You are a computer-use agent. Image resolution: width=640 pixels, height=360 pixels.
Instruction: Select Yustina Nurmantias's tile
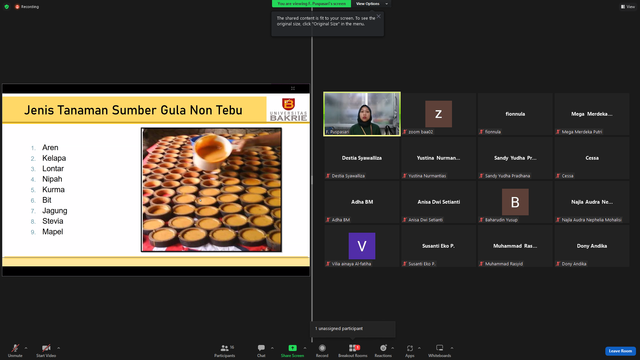(x=438, y=158)
